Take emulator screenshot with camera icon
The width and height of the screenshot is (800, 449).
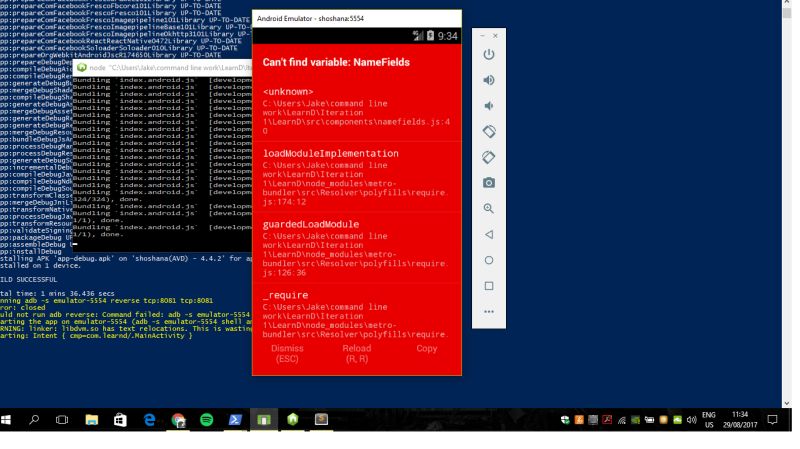point(489,183)
